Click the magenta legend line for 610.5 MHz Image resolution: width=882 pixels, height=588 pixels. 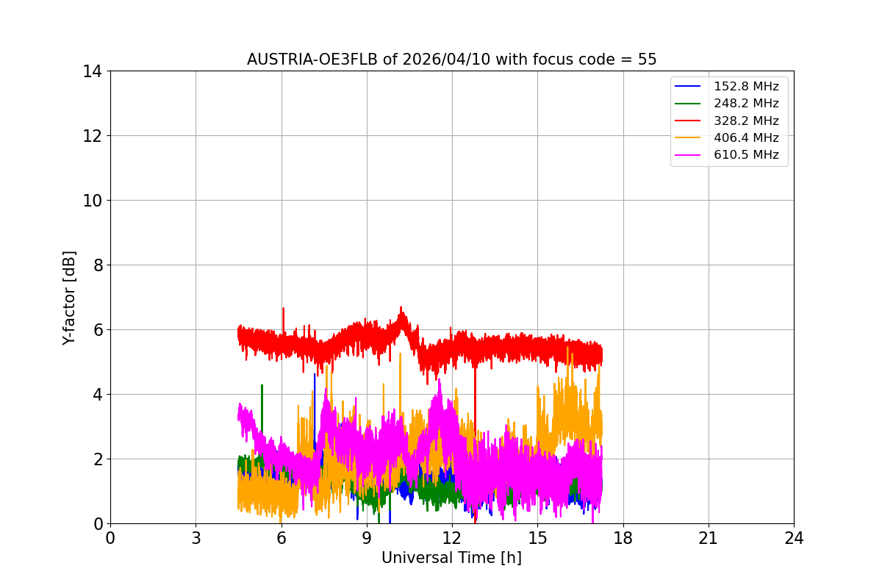pyautogui.click(x=688, y=155)
